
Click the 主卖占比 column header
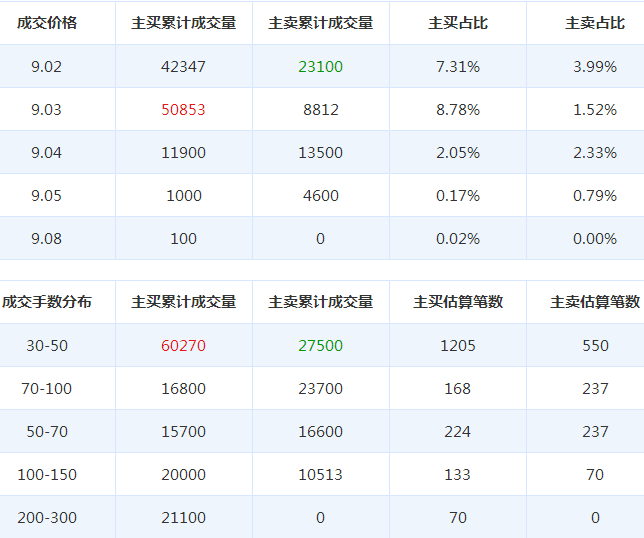point(595,23)
